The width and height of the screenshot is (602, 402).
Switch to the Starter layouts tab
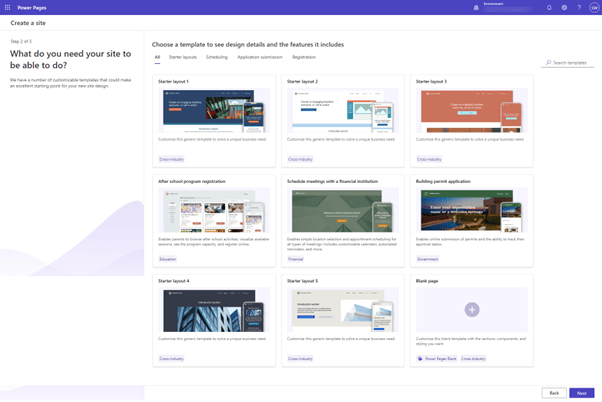coord(182,57)
